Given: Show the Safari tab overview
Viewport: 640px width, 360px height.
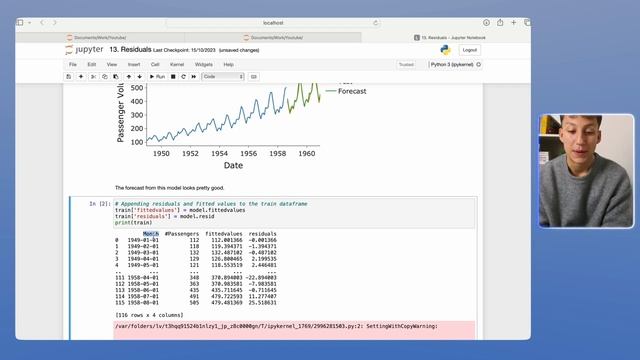Looking at the screenshot, I should (x=527, y=22).
